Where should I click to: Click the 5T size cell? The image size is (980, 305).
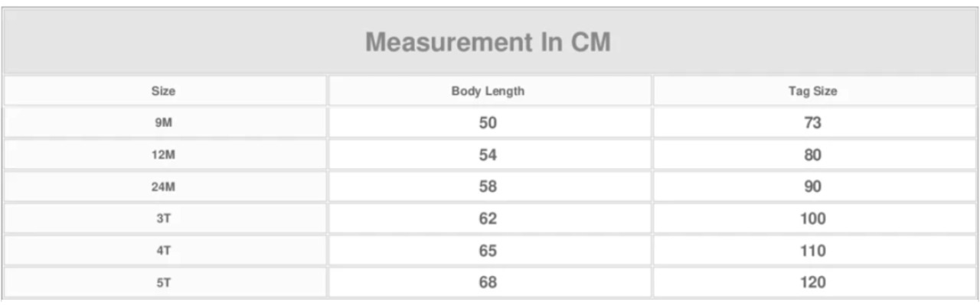pos(164,283)
